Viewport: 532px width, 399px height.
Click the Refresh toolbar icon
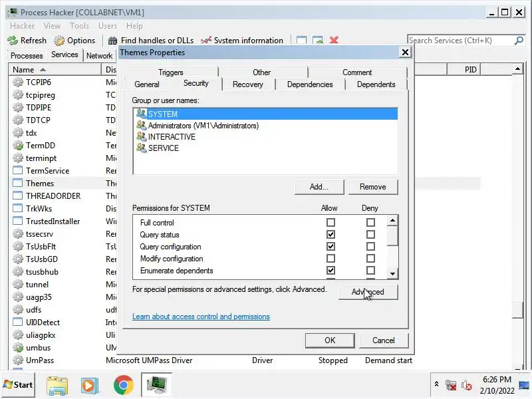click(13, 41)
